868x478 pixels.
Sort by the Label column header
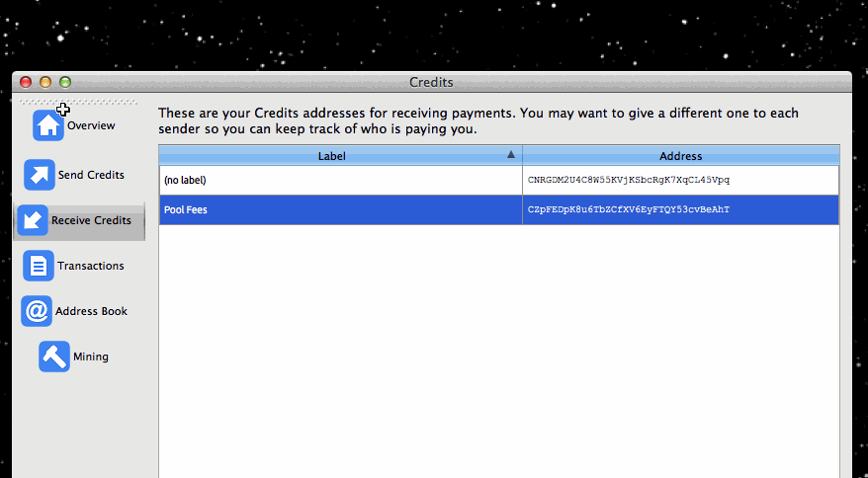point(340,155)
